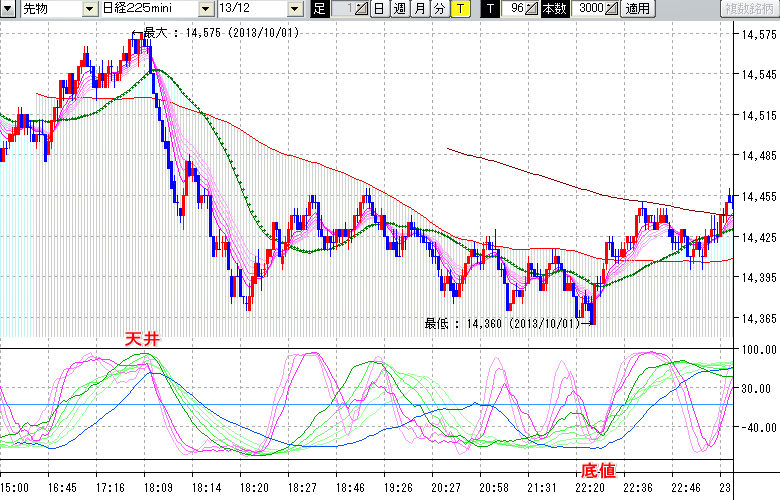Click the stepper beside the T value 96
This screenshot has height=500, width=780.
[532, 9]
